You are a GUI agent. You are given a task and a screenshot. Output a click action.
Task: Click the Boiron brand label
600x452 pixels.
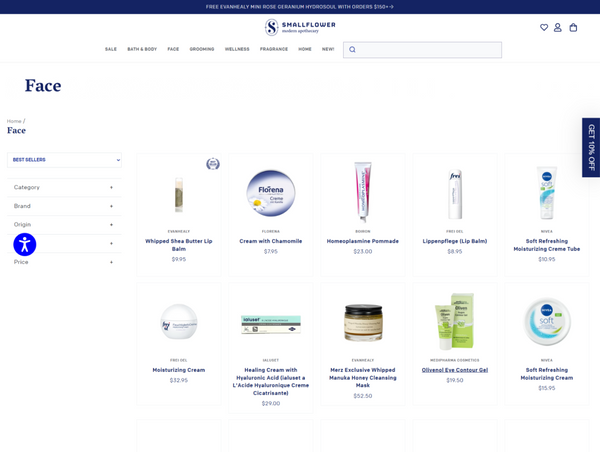pyautogui.click(x=363, y=232)
